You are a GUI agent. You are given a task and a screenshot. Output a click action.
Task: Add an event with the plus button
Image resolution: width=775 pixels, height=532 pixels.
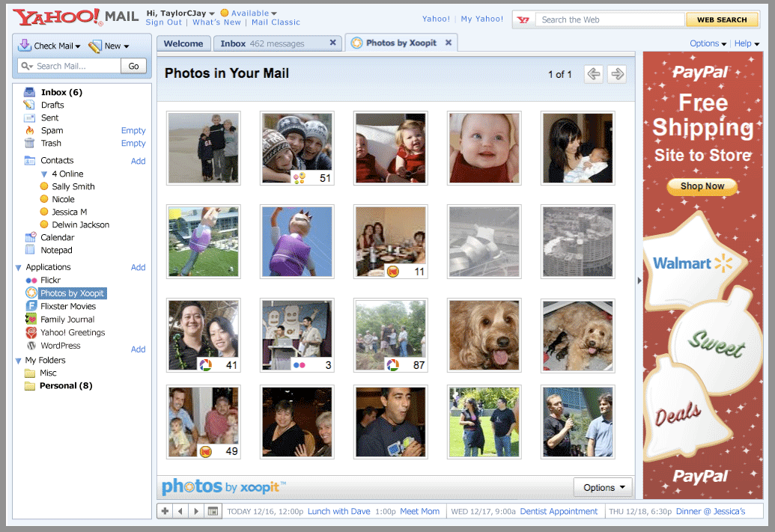165,510
